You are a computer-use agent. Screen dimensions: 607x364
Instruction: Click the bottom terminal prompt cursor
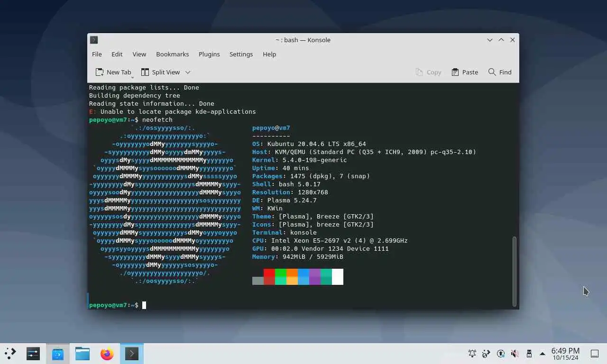[x=144, y=305]
